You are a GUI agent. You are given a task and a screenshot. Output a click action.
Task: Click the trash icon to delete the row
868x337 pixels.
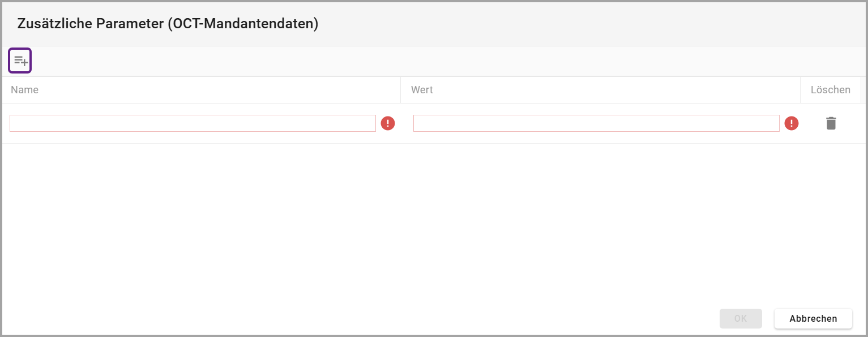(831, 123)
